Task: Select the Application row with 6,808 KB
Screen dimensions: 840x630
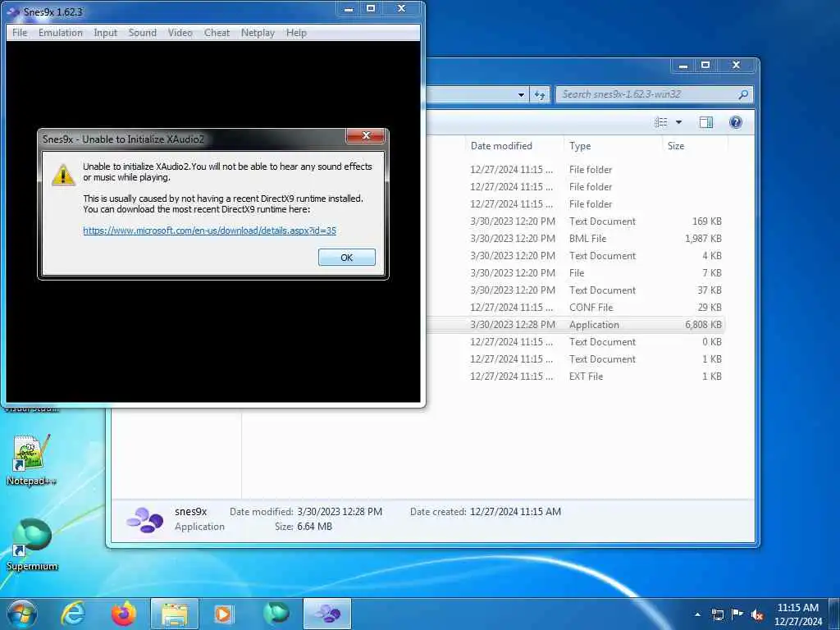Action: pos(576,325)
